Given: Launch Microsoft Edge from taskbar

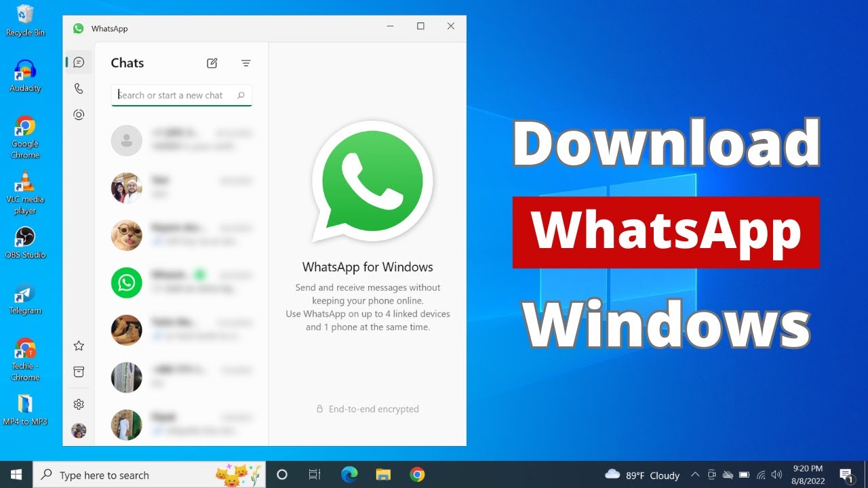Looking at the screenshot, I should click(x=349, y=474).
